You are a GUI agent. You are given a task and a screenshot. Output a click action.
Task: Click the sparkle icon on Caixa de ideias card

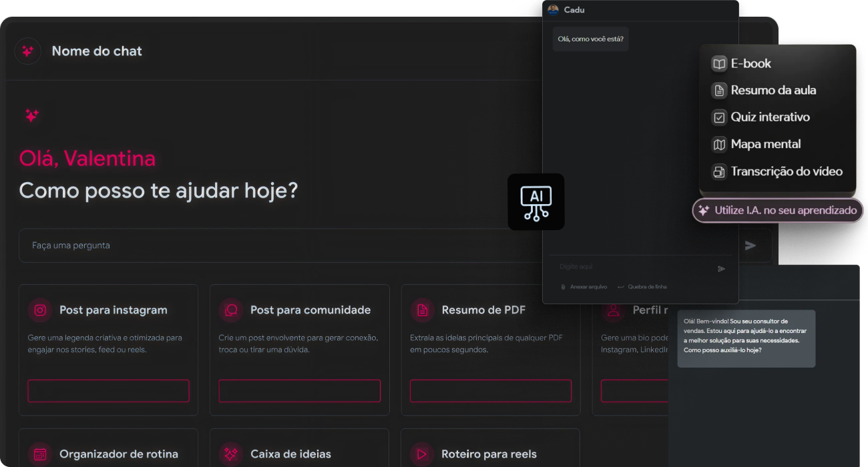[231, 454]
